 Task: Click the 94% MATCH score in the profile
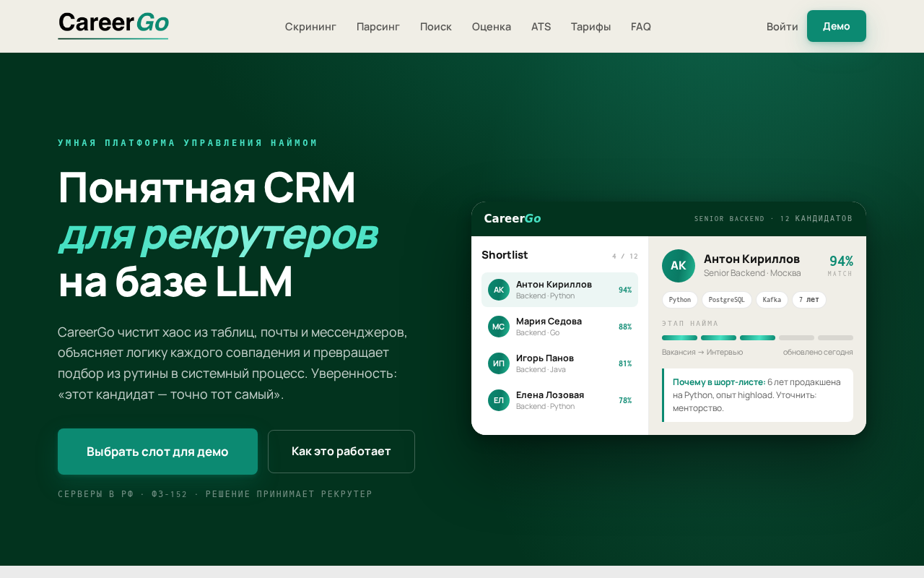[840, 265]
